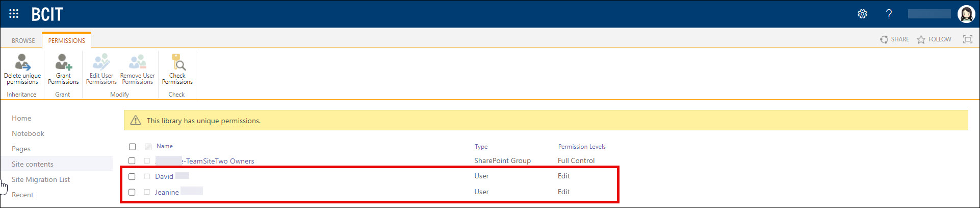Select the Permissions ribbon tab
Image resolution: width=980 pixels, height=208 pixels.
pos(67,40)
